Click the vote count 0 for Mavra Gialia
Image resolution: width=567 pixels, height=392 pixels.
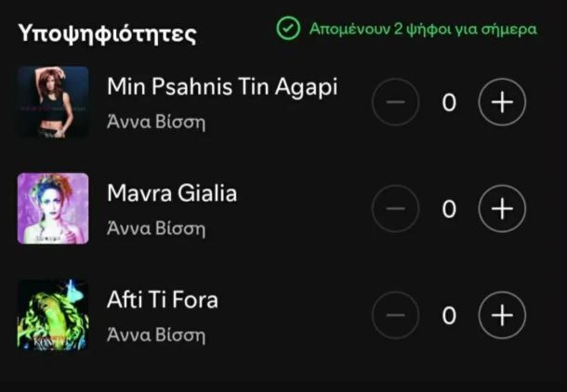coord(449,209)
